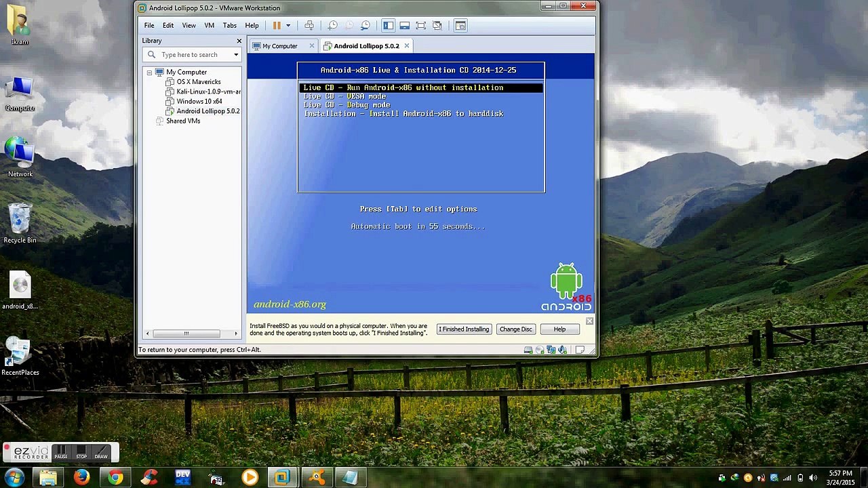Click the library horizontal scrollbar thumb

tap(186, 333)
